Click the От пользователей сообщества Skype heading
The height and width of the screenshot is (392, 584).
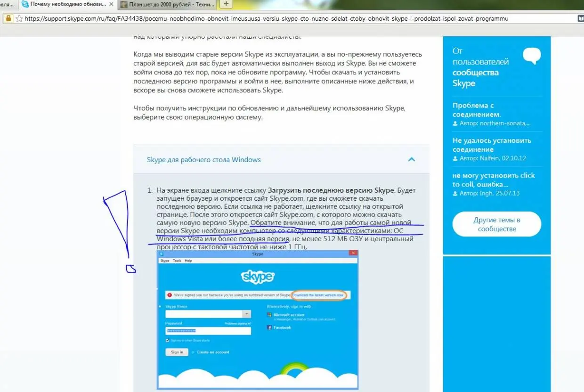point(480,67)
